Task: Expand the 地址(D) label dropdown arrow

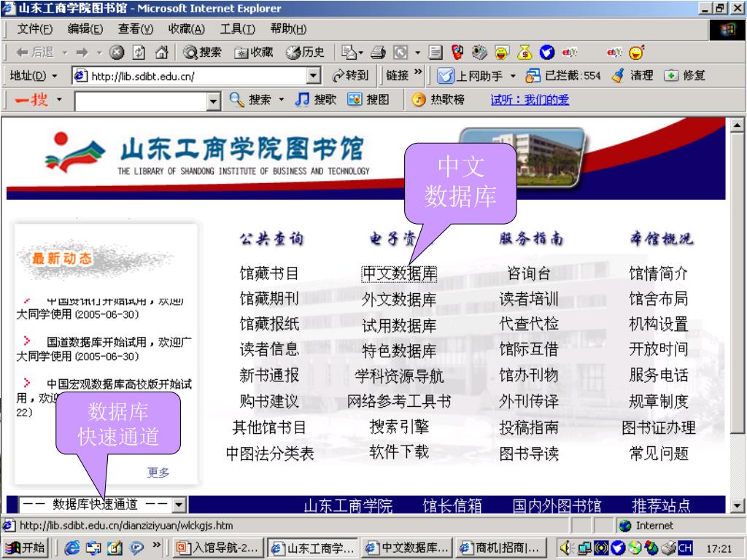Action: point(55,76)
